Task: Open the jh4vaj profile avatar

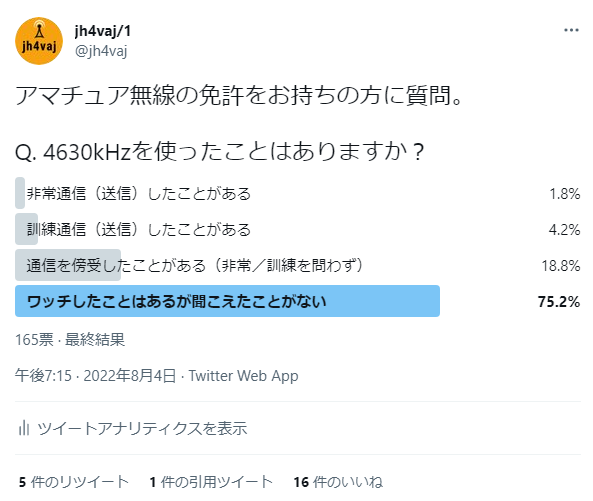Action: coord(39,41)
